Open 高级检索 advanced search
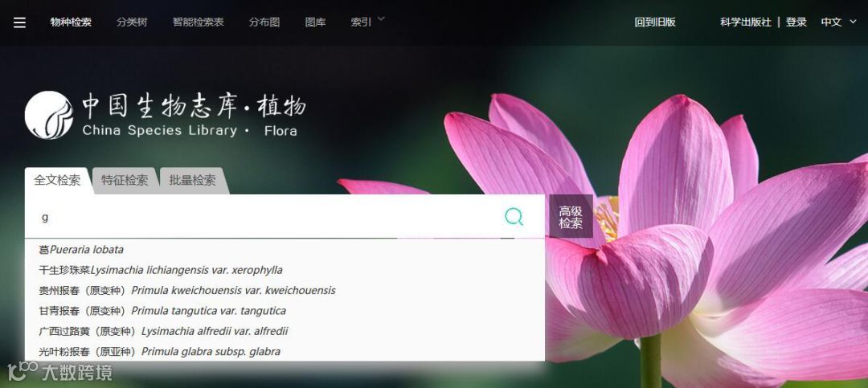 point(570,217)
